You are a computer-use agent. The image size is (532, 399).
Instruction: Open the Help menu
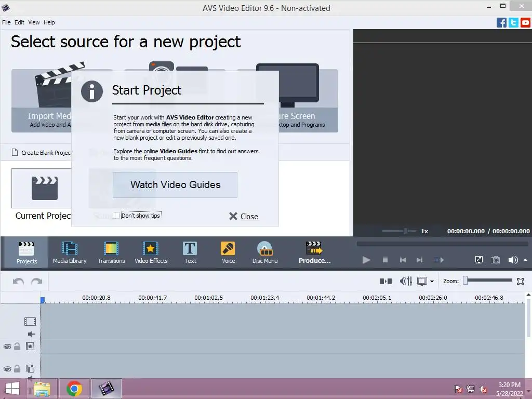(49, 22)
